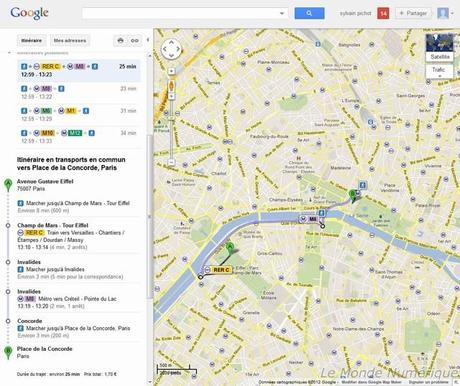Image resolution: width=460 pixels, height=386 pixels.
Task: Click the zoom slider track
Action: click(171, 128)
